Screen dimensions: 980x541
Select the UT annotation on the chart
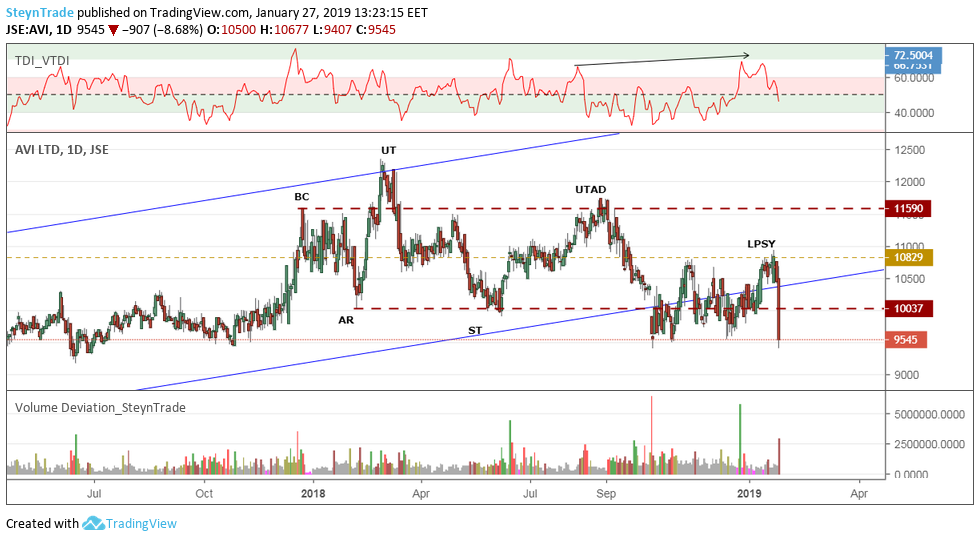tap(389, 151)
